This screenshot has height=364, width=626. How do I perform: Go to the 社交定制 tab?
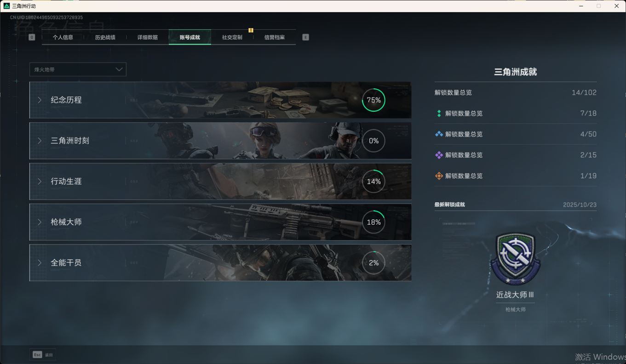232,37
